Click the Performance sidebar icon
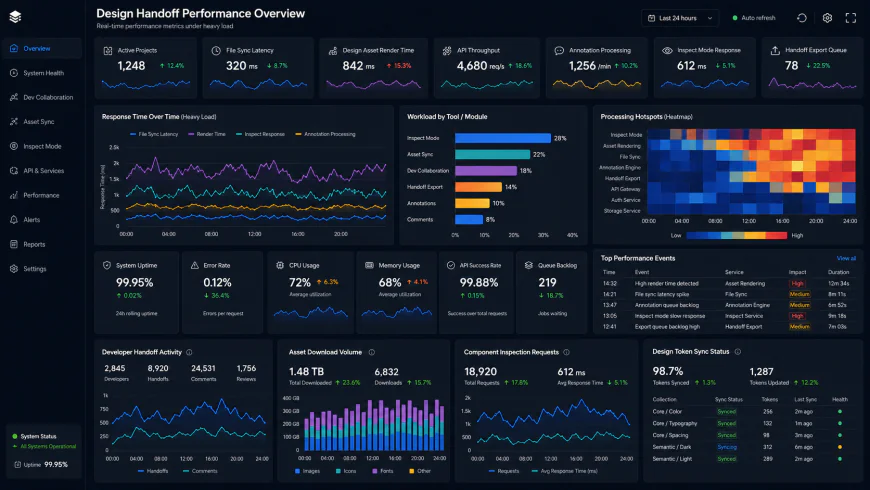The image size is (870, 490). 14,195
